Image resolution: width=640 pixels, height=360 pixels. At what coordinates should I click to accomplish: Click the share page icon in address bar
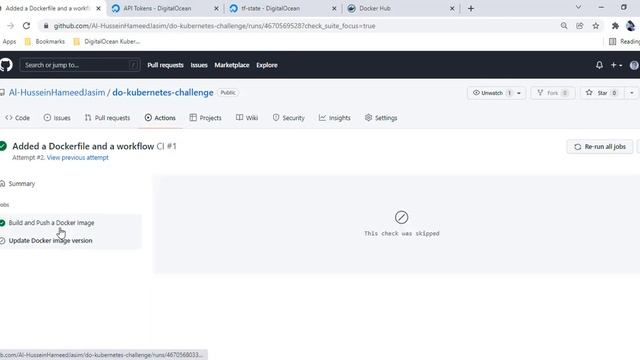coord(580,26)
